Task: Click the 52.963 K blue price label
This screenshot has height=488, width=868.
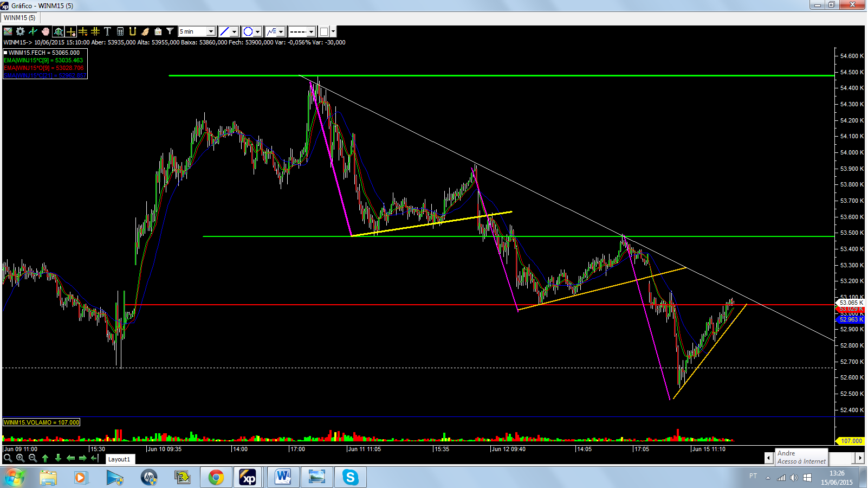Action: 850,319
